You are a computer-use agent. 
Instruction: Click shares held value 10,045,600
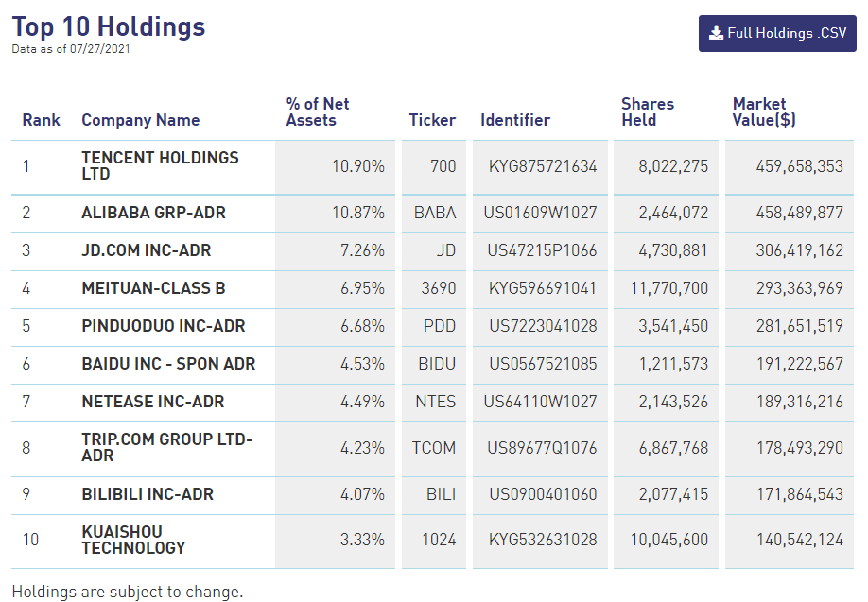pos(669,540)
